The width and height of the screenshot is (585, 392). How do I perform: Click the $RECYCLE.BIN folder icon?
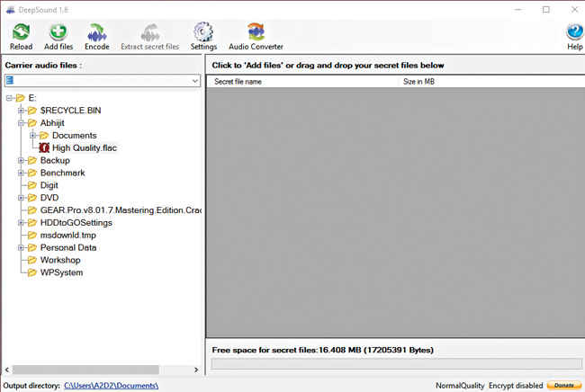(32, 111)
